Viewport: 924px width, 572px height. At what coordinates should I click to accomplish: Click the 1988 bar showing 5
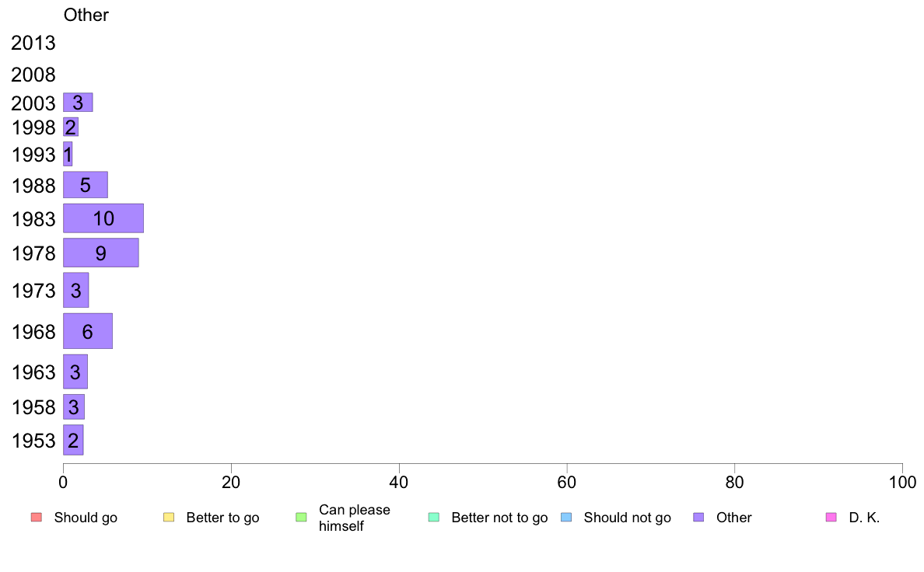coord(86,185)
